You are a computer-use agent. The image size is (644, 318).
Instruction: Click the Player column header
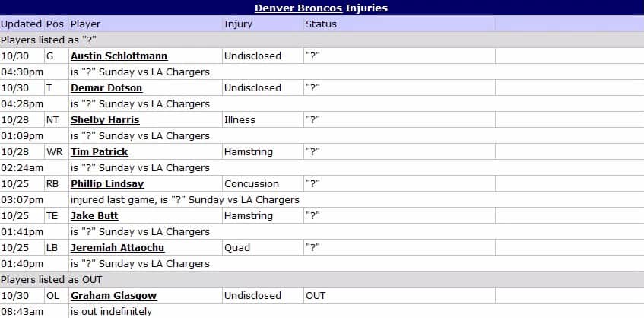[x=85, y=24]
